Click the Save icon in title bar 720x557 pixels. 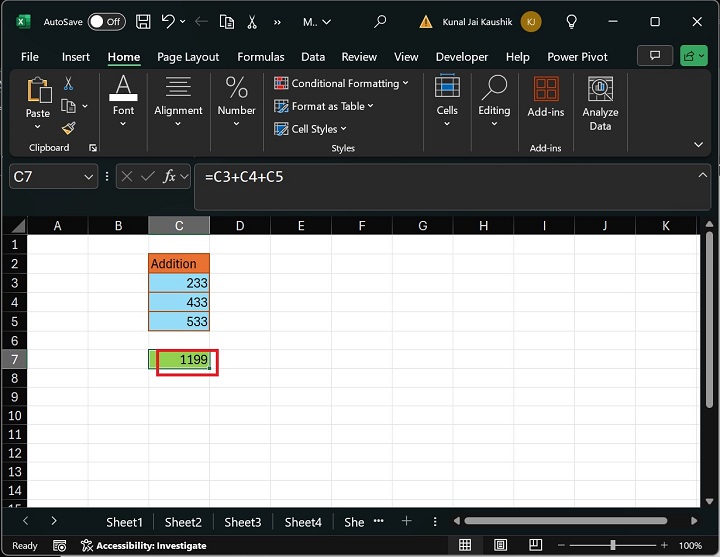(143, 21)
